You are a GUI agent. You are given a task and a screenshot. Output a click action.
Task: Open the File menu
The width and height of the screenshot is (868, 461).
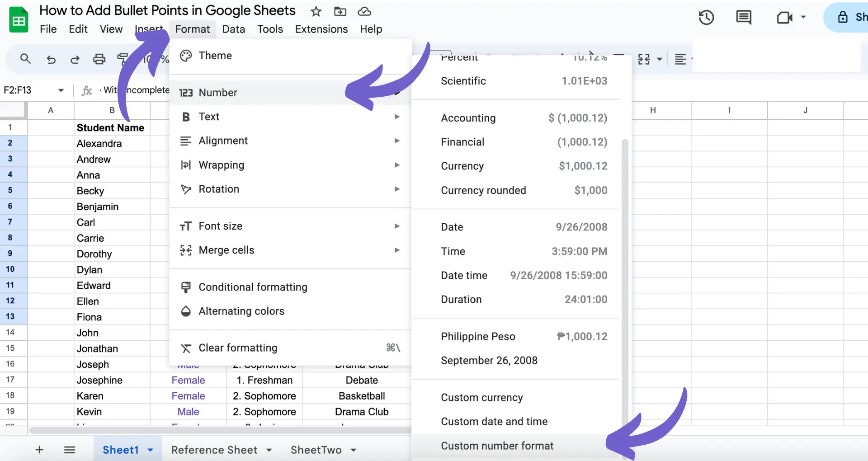[48, 29]
